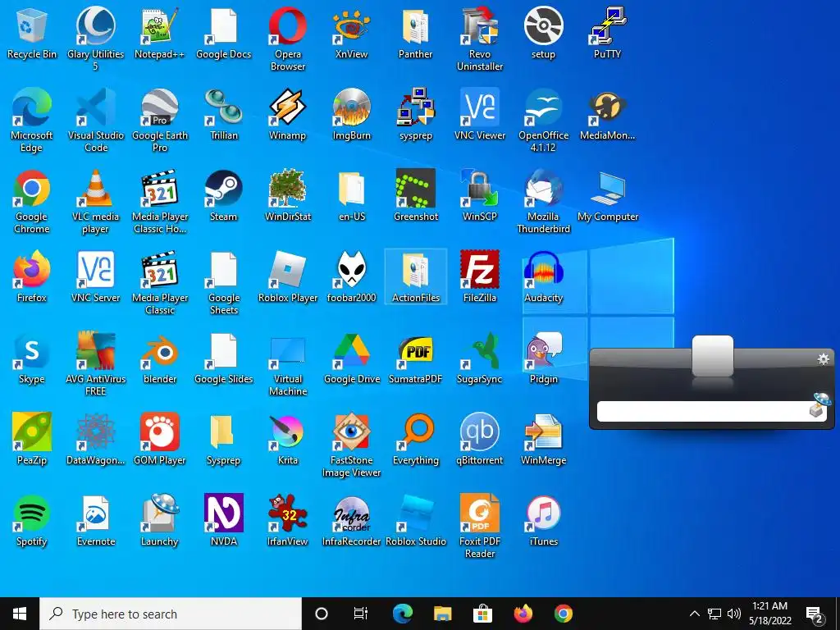Click the taskbar search box
The height and width of the screenshot is (630, 840).
pyautogui.click(x=171, y=614)
